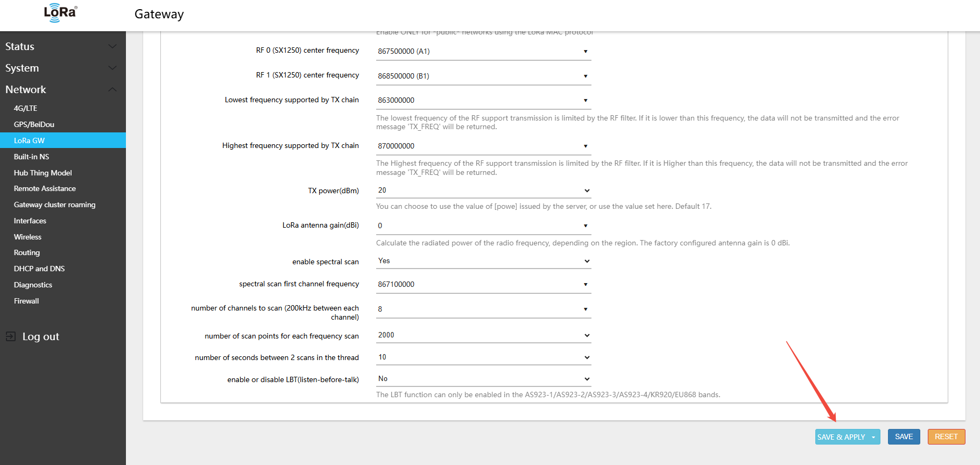
Task: Click the Log out icon
Action: tap(11, 336)
